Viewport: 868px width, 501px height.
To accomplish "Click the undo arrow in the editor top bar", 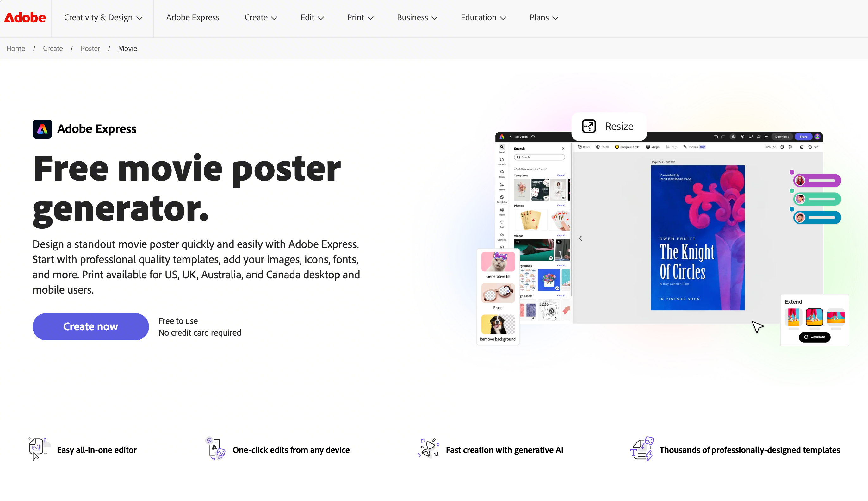I will pyautogui.click(x=716, y=137).
